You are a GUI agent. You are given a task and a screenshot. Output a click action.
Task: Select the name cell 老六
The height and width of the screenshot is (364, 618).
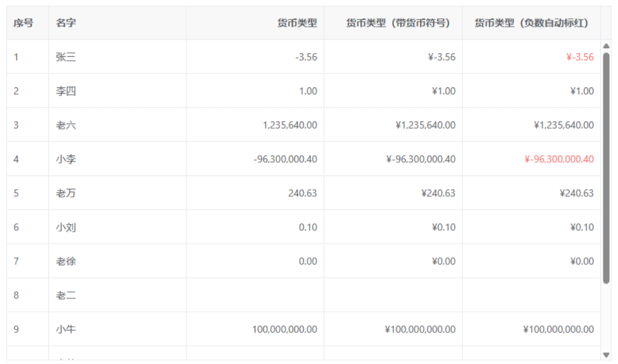[x=117, y=125]
